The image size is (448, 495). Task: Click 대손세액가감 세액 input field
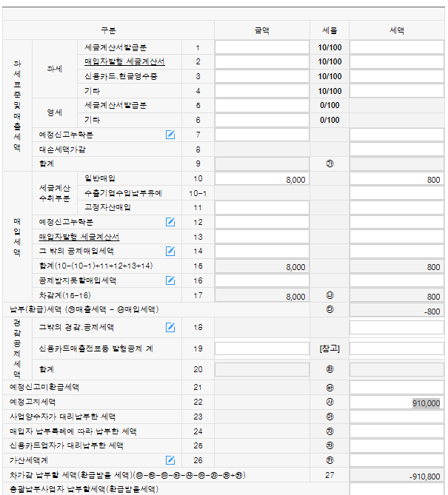pyautogui.click(x=396, y=149)
